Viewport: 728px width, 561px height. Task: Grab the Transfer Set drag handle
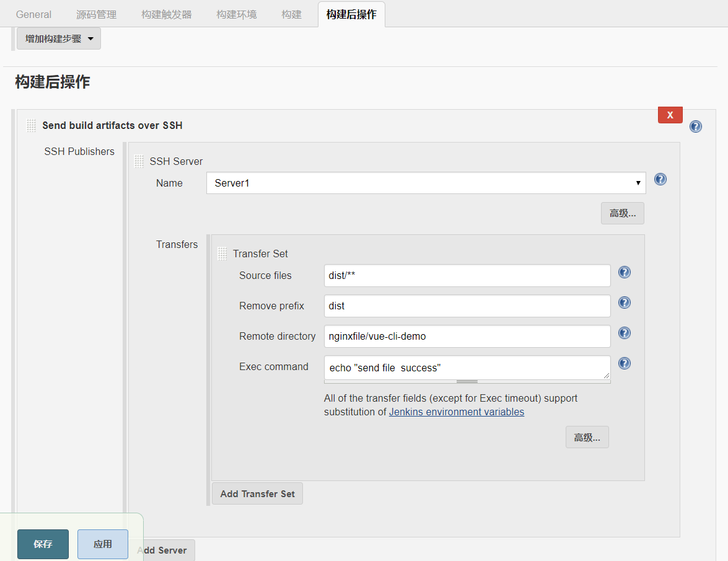point(222,254)
